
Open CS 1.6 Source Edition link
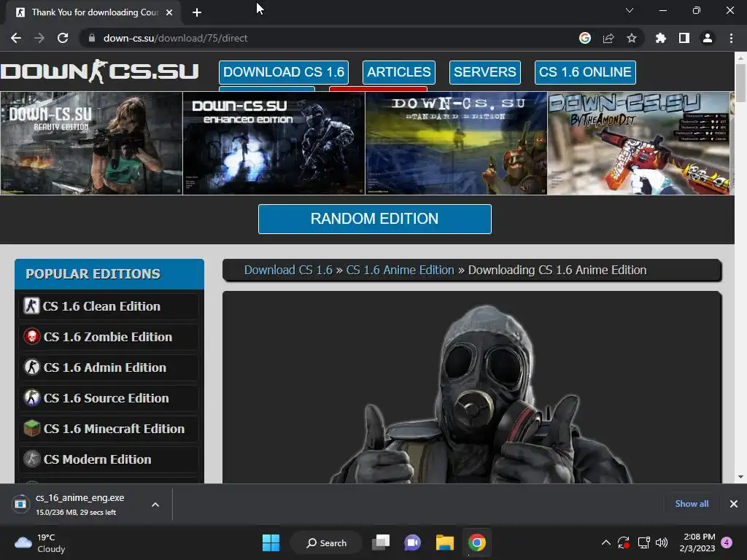pyautogui.click(x=109, y=398)
